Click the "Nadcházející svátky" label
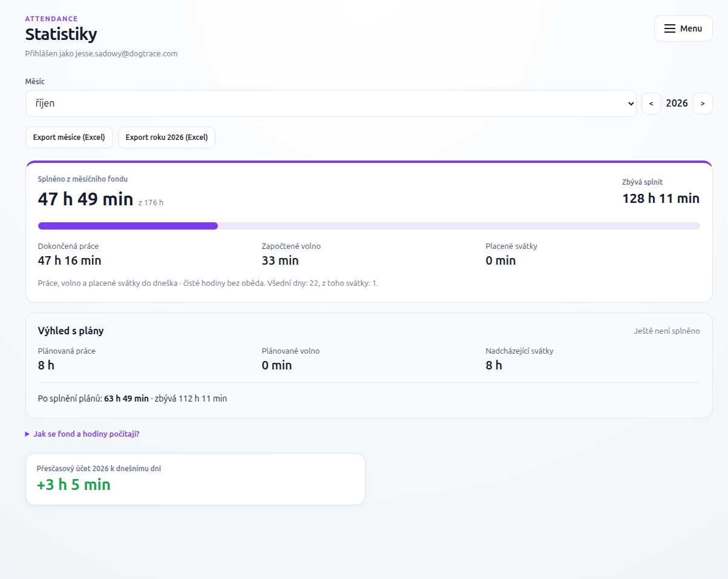This screenshot has height=579, width=728. (x=519, y=351)
